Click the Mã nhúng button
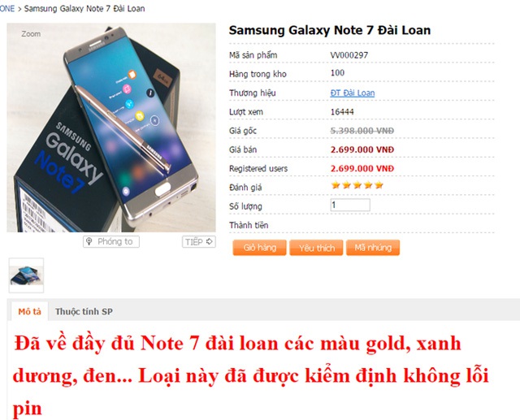This screenshot has height=420, width=520. point(373,248)
